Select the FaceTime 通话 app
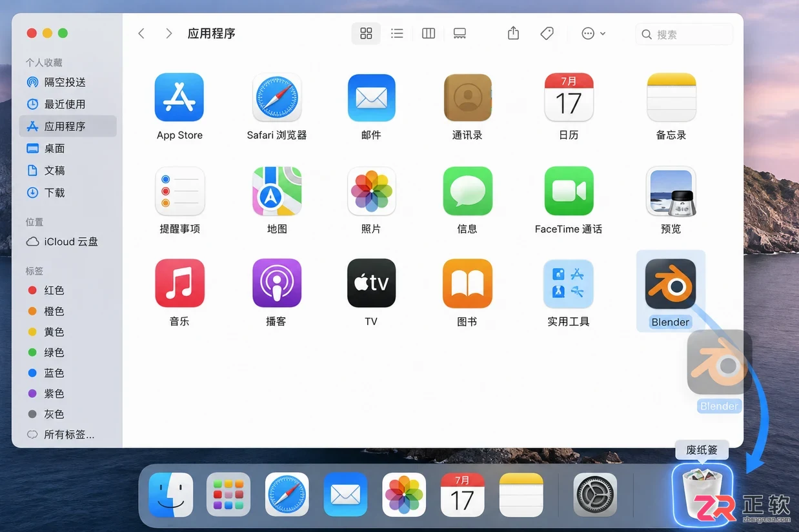 569,191
